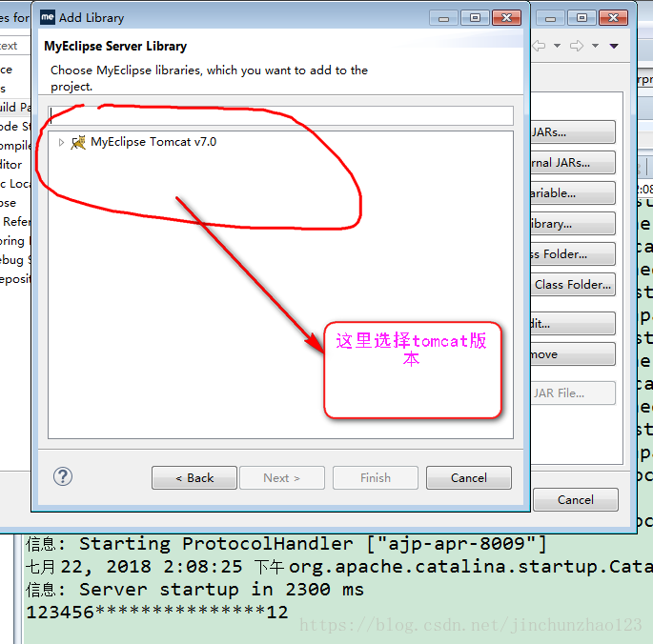Viewport: 653px width, 644px height.
Task: Minimize the Properties window behind
Action: (x=550, y=18)
